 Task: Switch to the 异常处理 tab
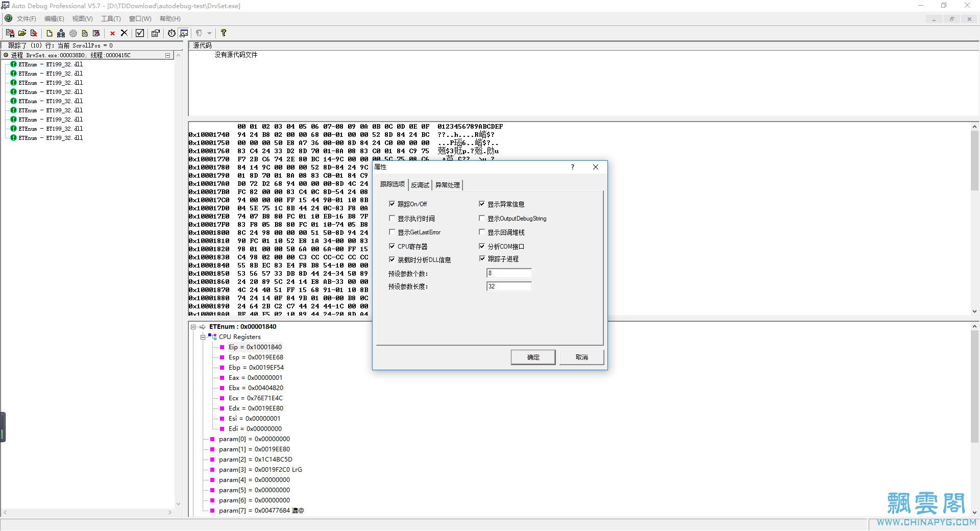[x=448, y=185]
